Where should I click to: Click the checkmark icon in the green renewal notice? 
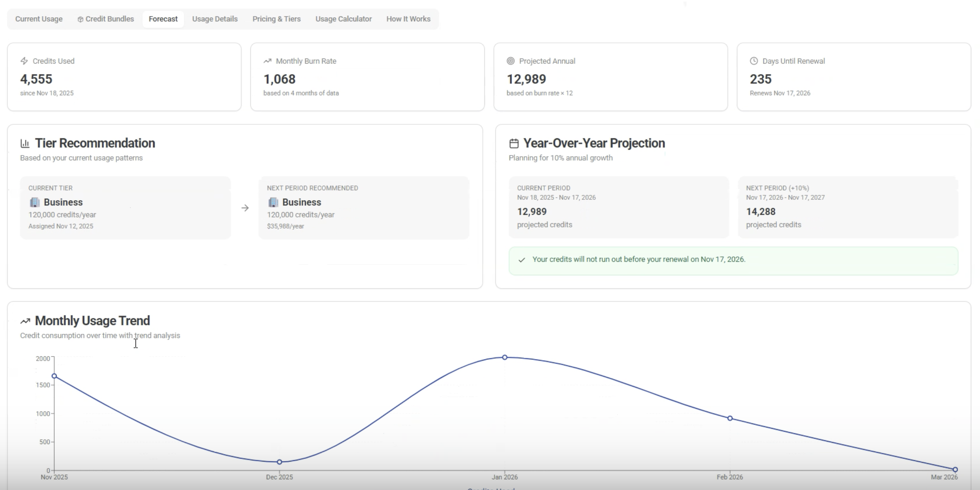coord(521,260)
